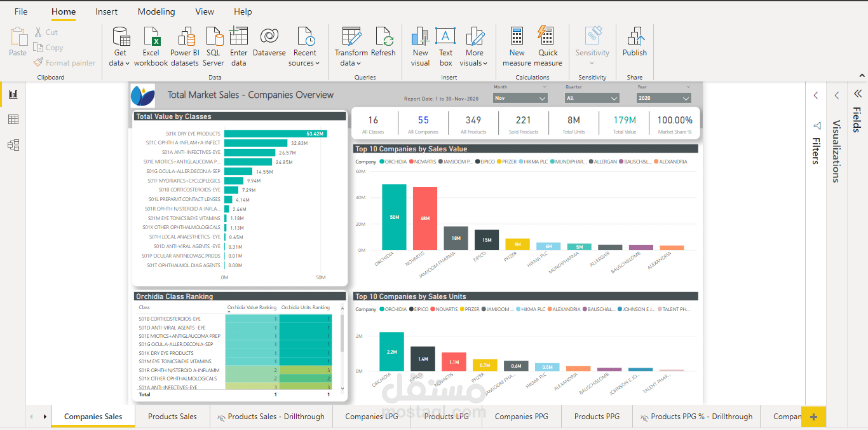Click the Cut scissors icon
The width and height of the screenshot is (868, 430).
pyautogui.click(x=37, y=32)
